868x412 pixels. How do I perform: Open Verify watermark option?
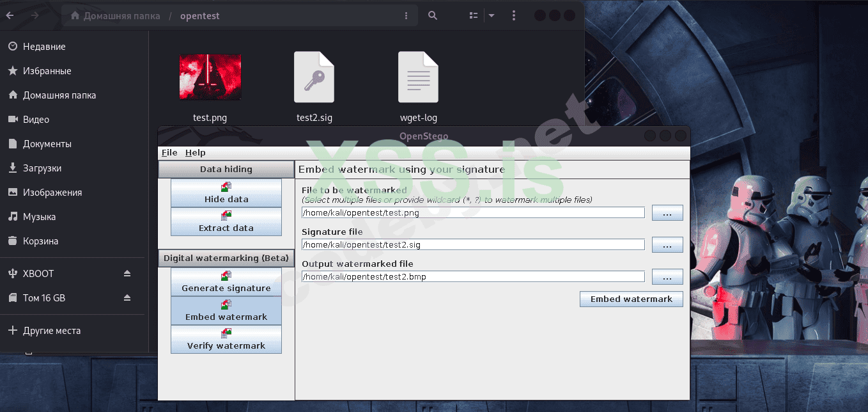tap(226, 339)
